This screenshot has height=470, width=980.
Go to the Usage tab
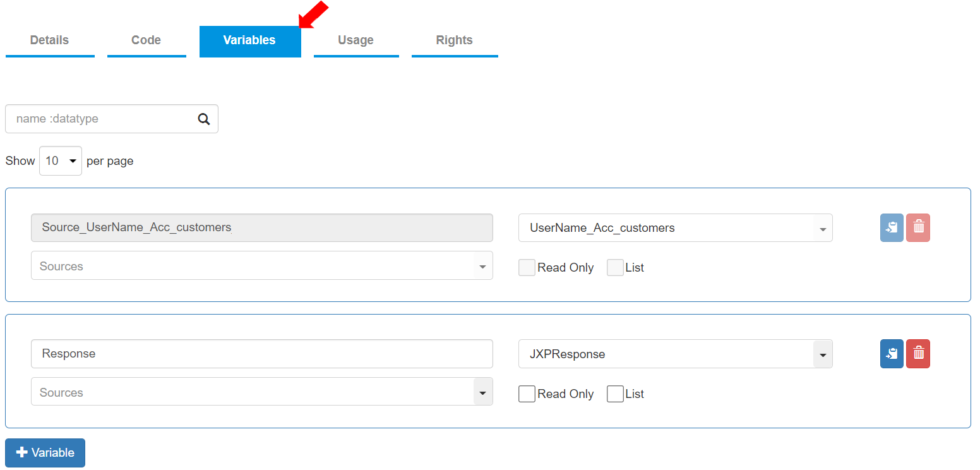[356, 40]
